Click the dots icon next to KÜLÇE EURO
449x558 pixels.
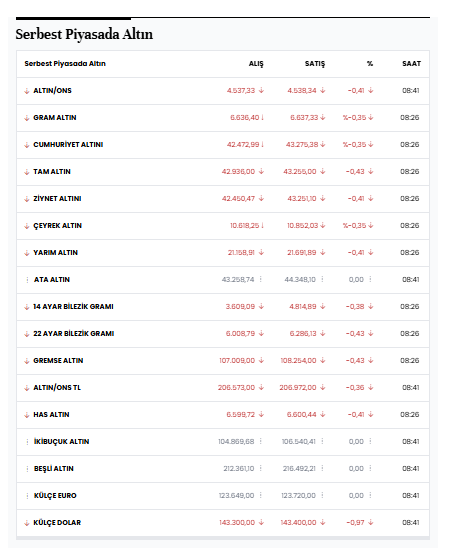[x=27, y=496]
